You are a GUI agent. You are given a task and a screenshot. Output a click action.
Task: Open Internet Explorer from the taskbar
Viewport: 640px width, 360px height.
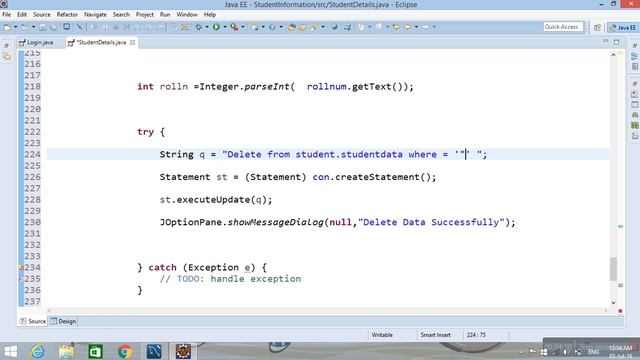click(x=38, y=351)
